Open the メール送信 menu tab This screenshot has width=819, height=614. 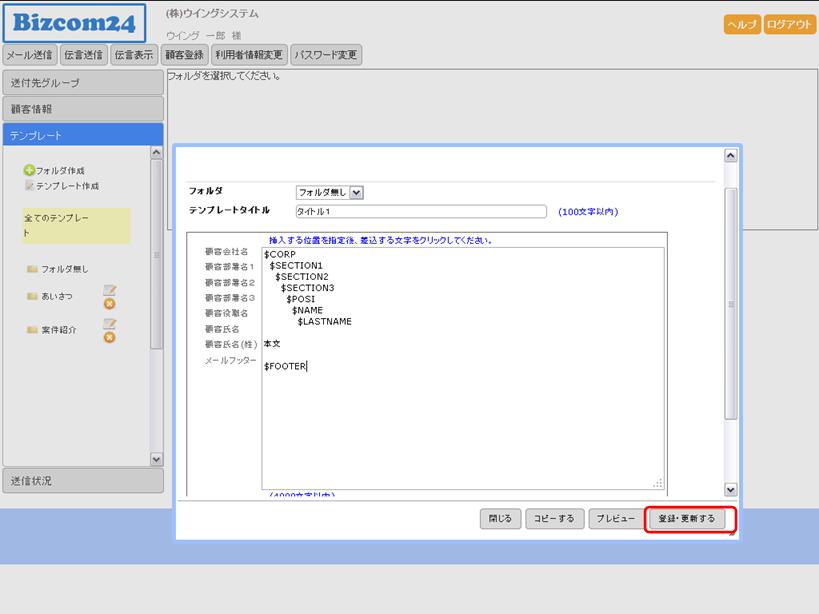pos(29,55)
